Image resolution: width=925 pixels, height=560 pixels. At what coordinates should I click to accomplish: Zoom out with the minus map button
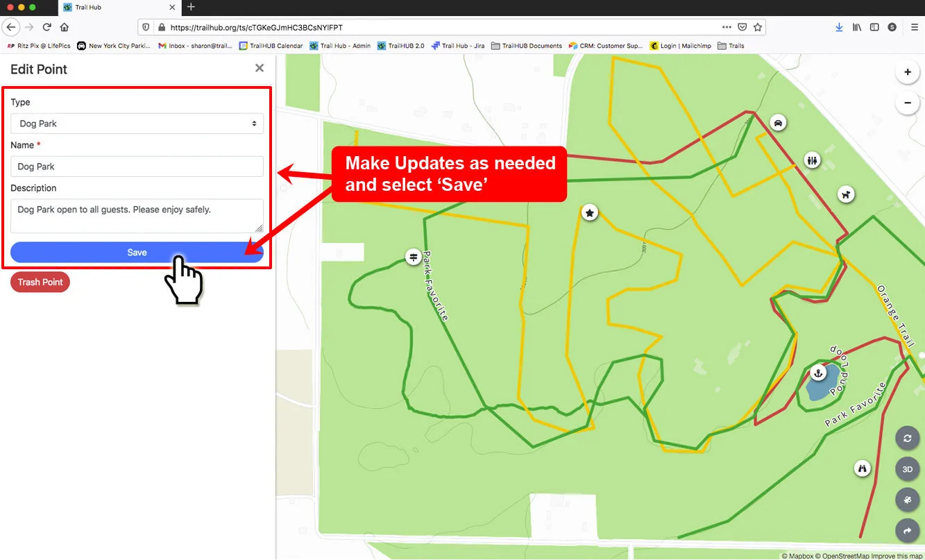[907, 103]
